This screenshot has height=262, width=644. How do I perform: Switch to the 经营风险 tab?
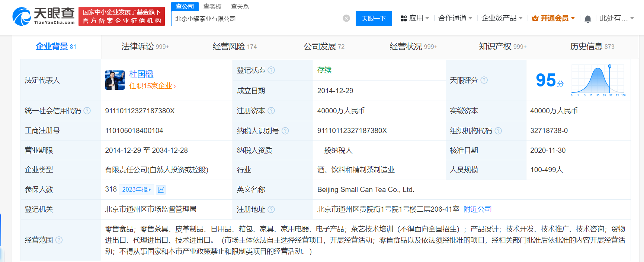(235, 47)
